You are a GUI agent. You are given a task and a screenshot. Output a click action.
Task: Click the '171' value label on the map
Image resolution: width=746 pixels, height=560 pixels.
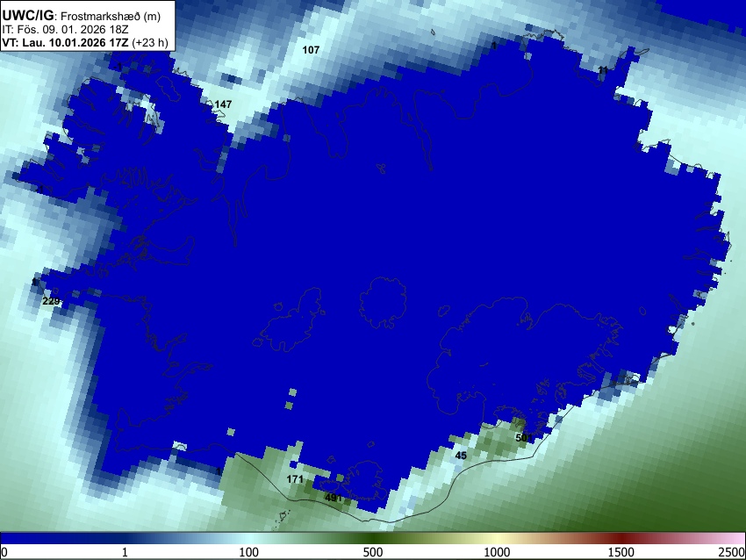pos(295,479)
